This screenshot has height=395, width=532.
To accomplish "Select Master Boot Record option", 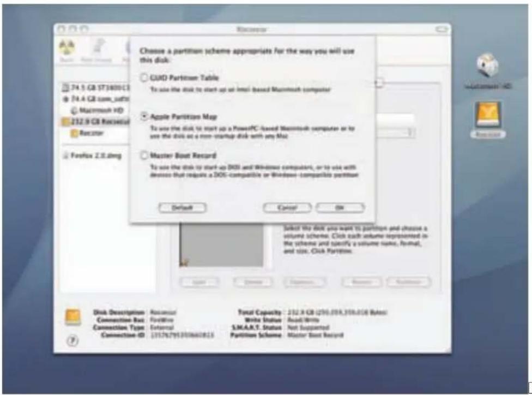I will [x=144, y=155].
